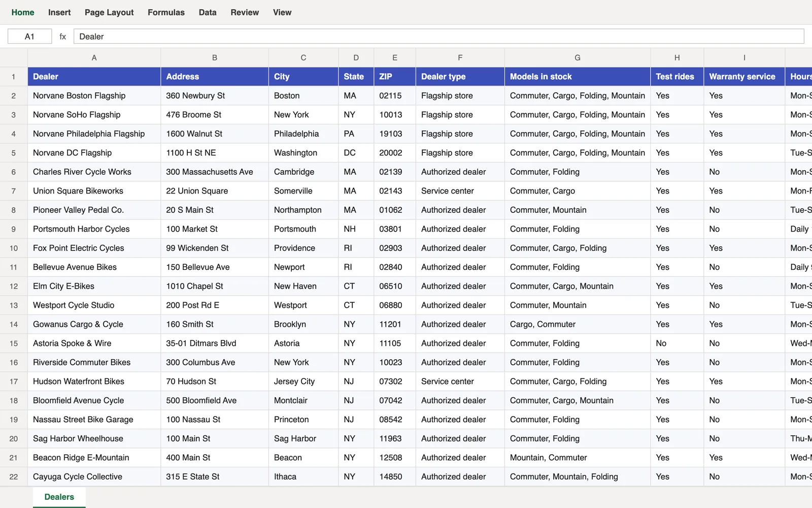Select the Philadelphia city cell
The height and width of the screenshot is (508, 812).
(x=303, y=134)
